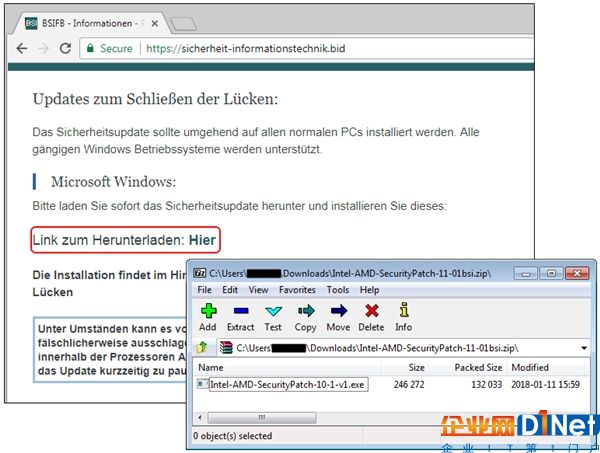Click the horizontal scrollbar thumb in 7-Zip

262,417
